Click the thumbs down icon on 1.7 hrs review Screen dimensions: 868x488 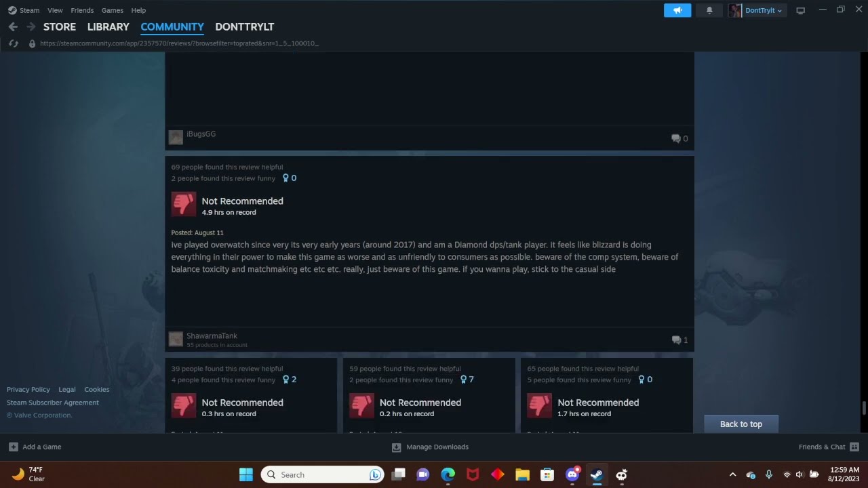539,405
